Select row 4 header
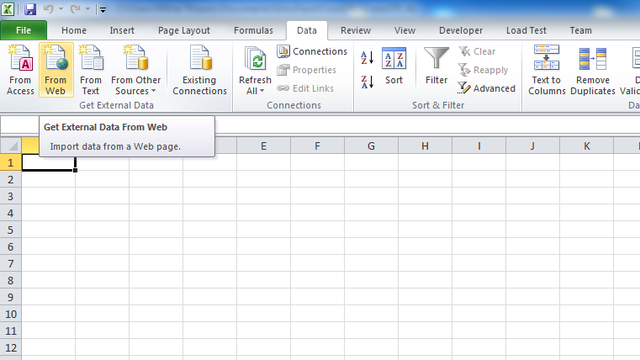 click(11, 213)
